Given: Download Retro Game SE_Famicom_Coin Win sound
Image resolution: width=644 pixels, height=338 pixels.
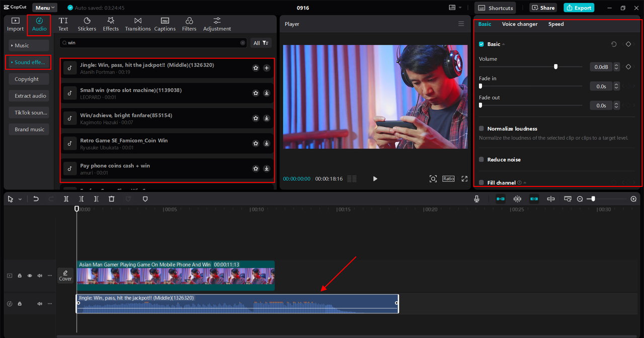Looking at the screenshot, I should tap(267, 143).
